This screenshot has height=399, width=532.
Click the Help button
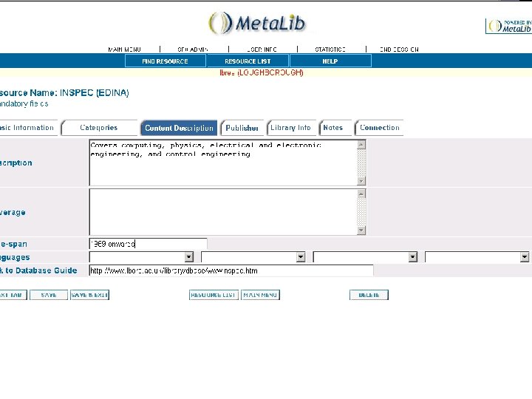[x=330, y=61]
